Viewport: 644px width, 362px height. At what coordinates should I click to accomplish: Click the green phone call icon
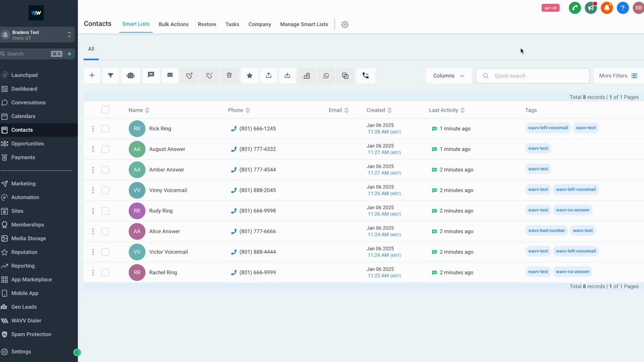pyautogui.click(x=575, y=8)
